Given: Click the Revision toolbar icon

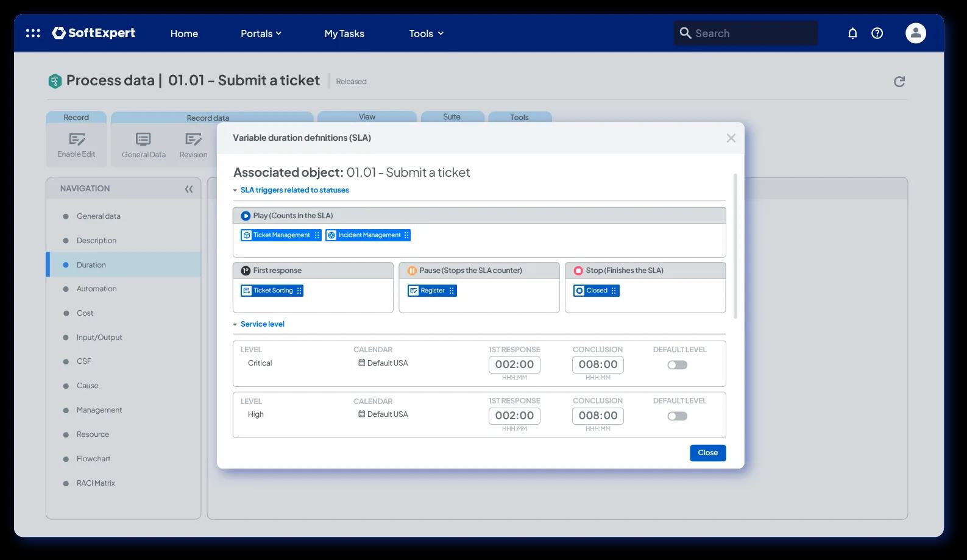Looking at the screenshot, I should pyautogui.click(x=193, y=140).
